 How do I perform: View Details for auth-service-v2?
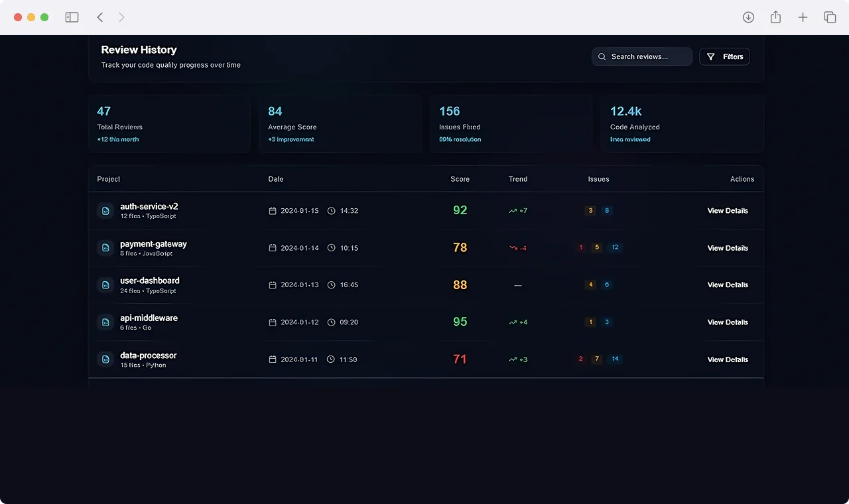point(728,211)
